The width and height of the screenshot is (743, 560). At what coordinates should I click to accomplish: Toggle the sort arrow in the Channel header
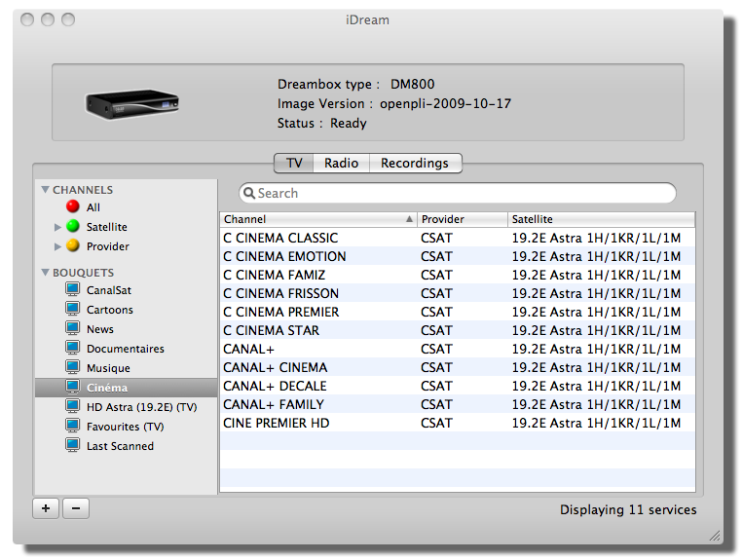click(409, 219)
